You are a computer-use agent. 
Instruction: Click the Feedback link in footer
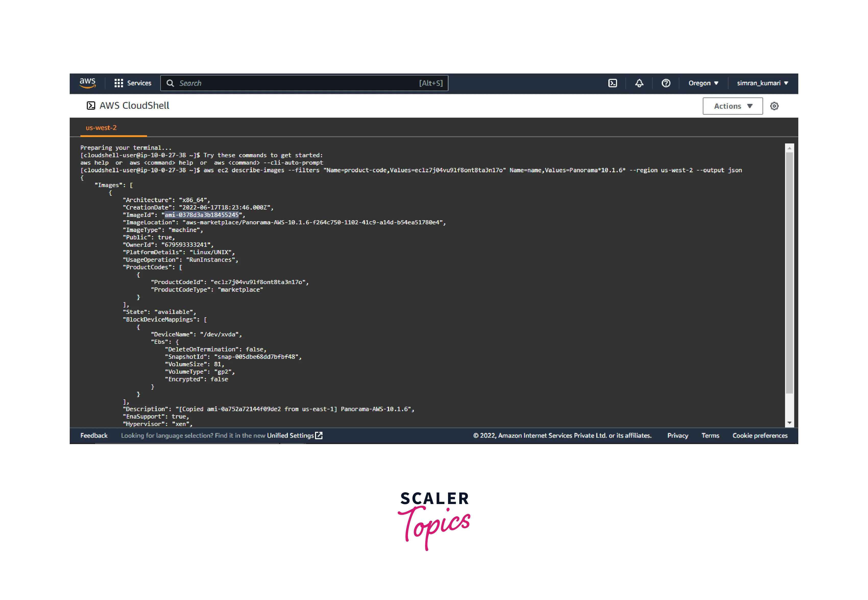[94, 435]
